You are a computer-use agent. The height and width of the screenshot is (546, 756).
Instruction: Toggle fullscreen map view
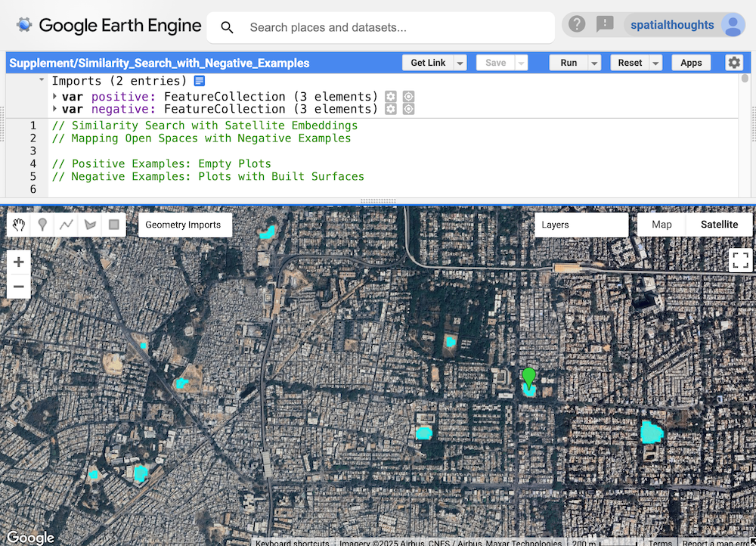click(x=740, y=261)
